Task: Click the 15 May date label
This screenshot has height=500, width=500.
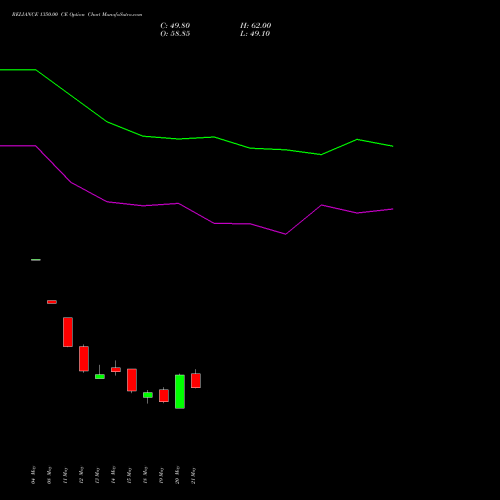Action: [129, 475]
